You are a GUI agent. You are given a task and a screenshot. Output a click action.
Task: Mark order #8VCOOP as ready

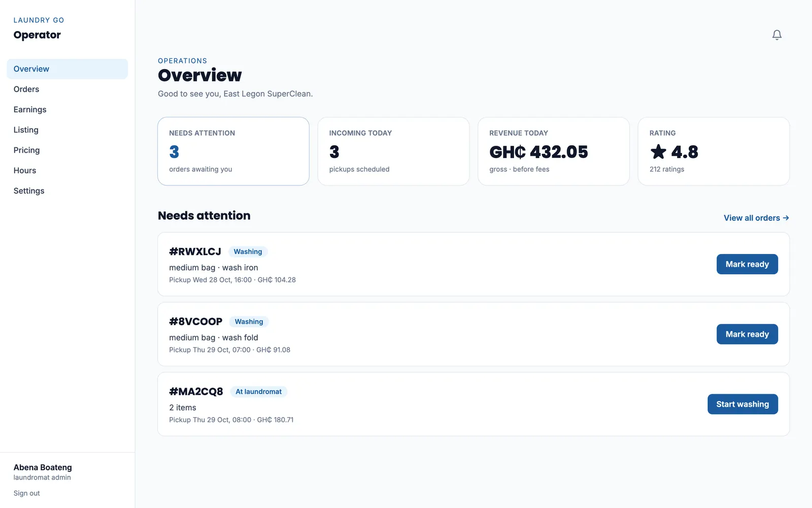coord(747,334)
